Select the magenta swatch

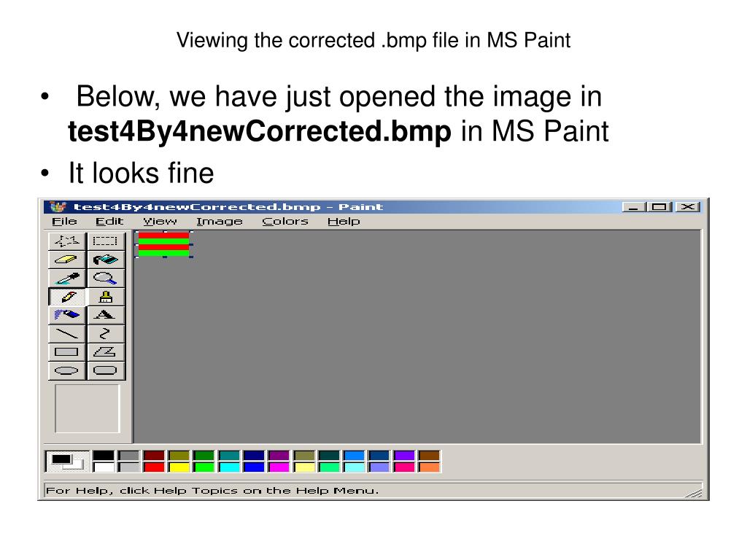pyautogui.click(x=279, y=467)
